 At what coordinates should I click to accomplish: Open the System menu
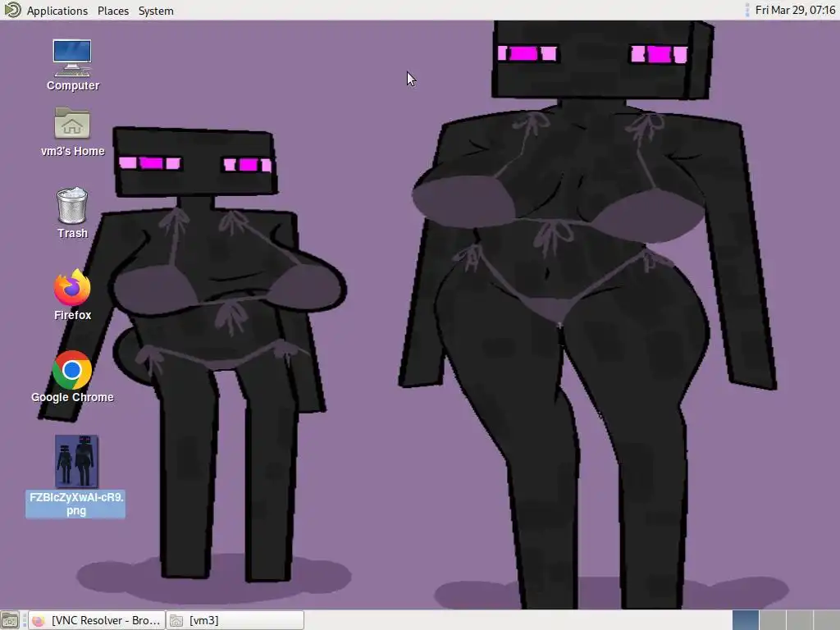click(156, 11)
